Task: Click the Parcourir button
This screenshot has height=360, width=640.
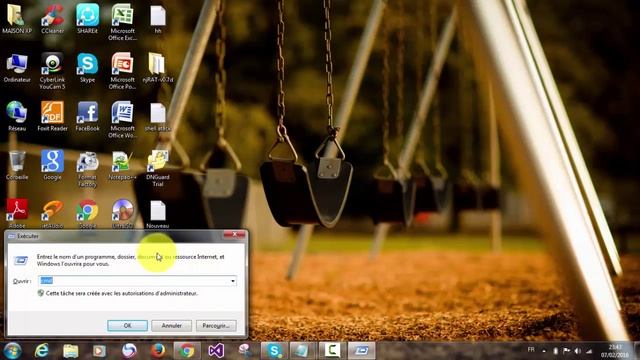Action: [x=216, y=325]
